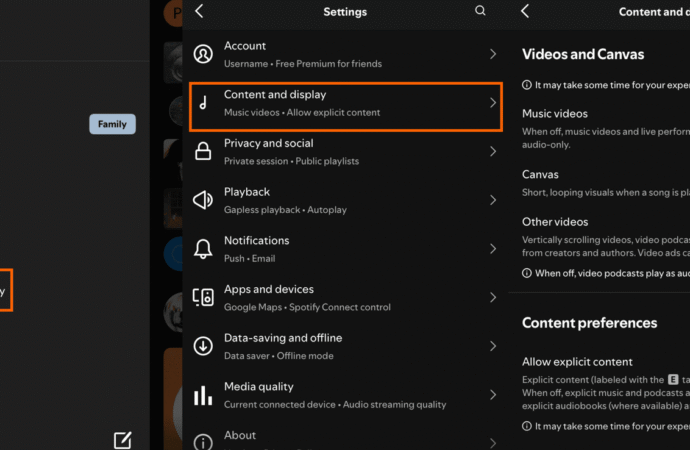690x450 pixels.
Task: Open the Media quality menu item
Action: [345, 395]
